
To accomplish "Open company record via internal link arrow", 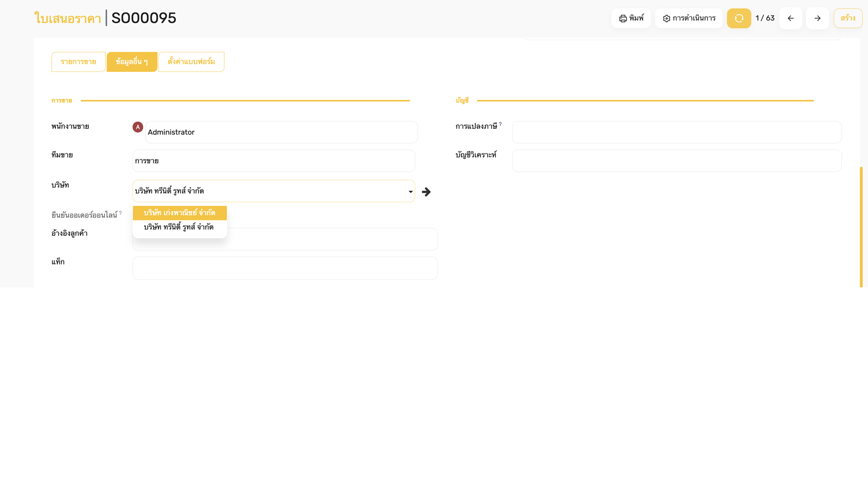I will (426, 192).
